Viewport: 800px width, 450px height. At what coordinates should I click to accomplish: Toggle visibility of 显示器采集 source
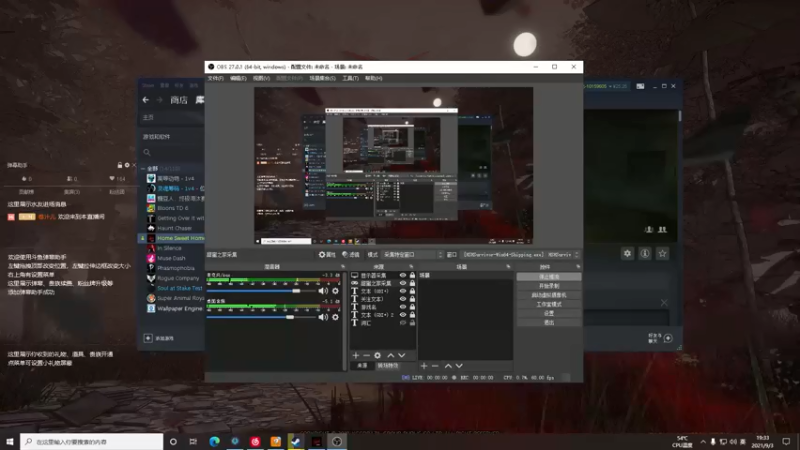point(403,275)
